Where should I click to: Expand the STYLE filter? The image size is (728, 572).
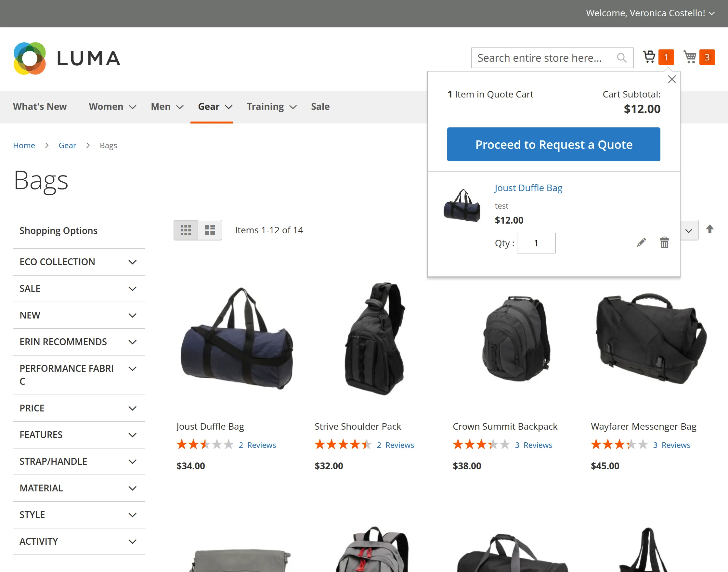click(x=79, y=515)
